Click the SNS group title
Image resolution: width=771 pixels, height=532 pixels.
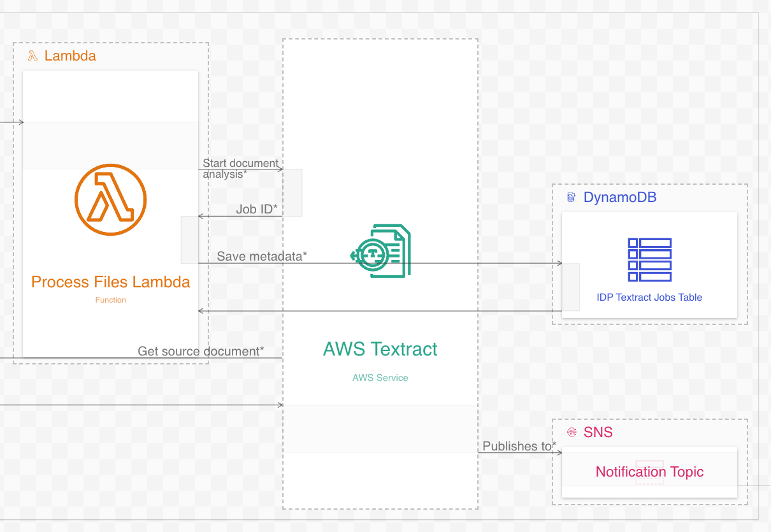click(598, 433)
